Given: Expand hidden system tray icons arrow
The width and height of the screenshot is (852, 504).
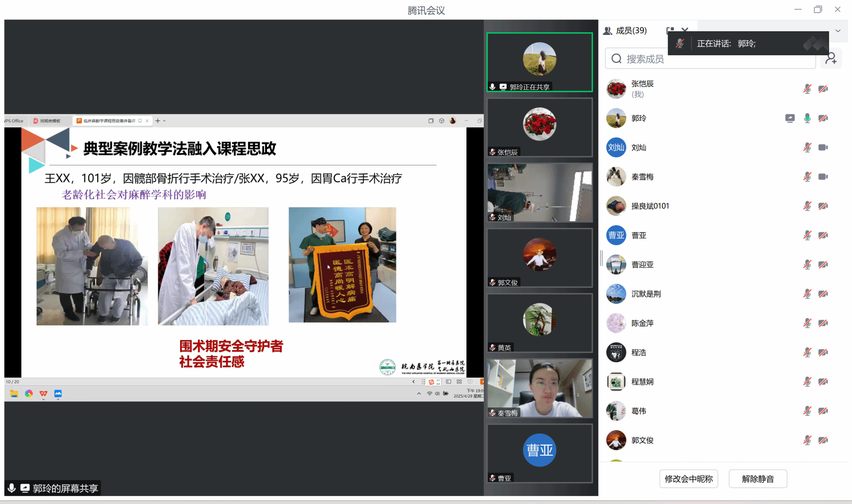Looking at the screenshot, I should coord(419,394).
